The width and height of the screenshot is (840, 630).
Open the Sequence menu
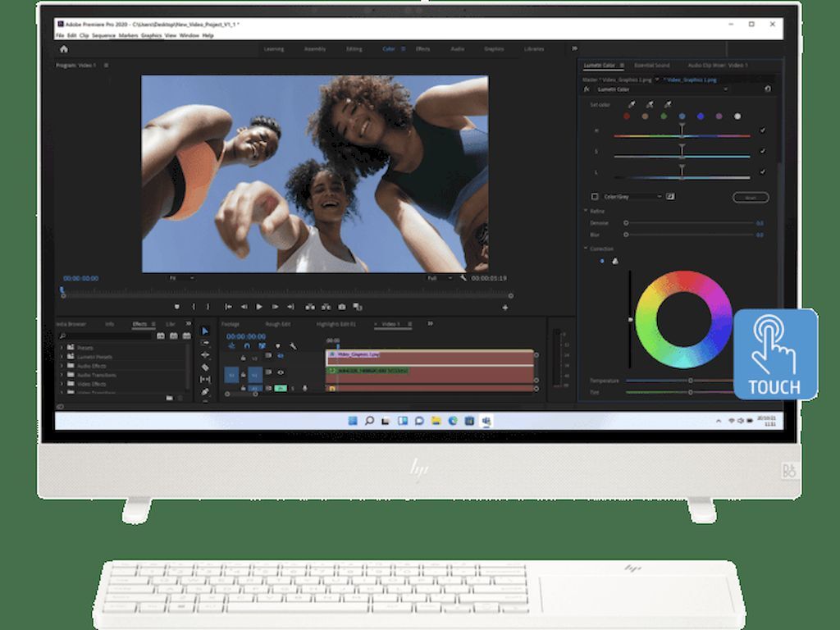pyautogui.click(x=103, y=35)
